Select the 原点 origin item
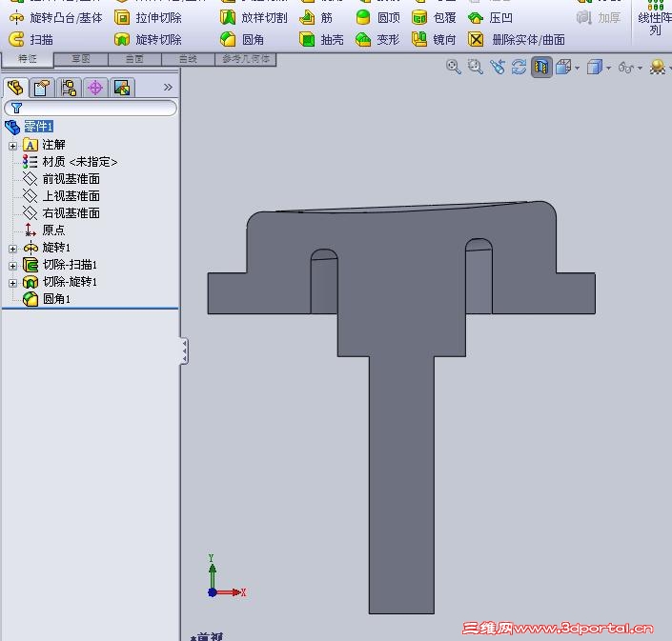Viewport: 672px width, 641px height. pyautogui.click(x=45, y=230)
